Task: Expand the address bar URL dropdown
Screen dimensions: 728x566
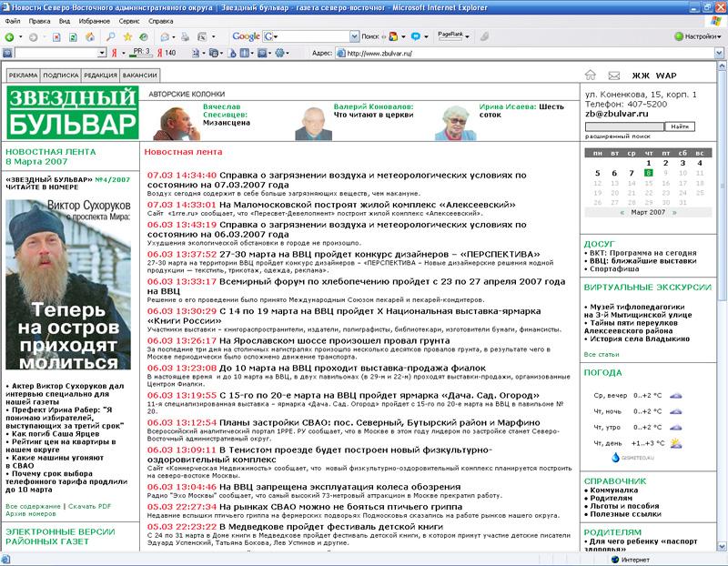Action: coord(719,53)
